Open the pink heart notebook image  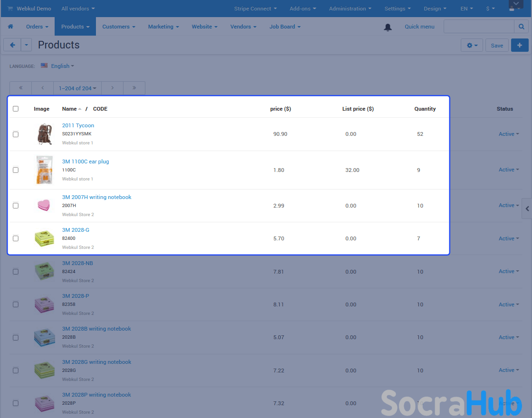pyautogui.click(x=44, y=205)
